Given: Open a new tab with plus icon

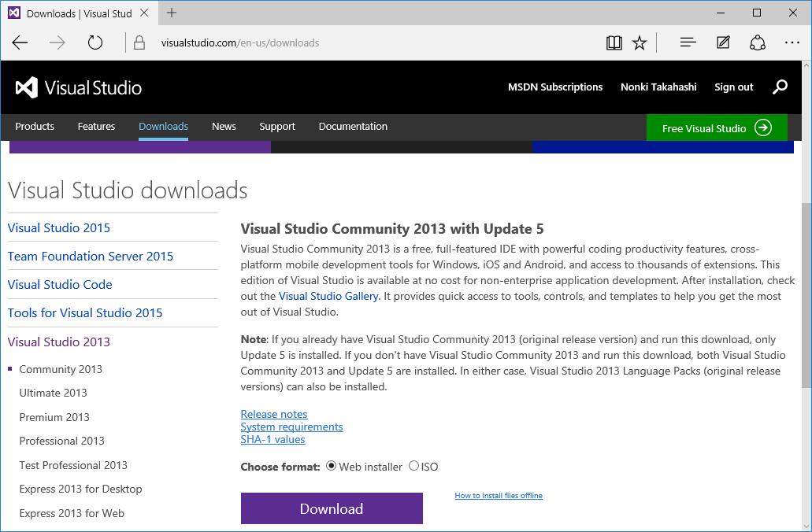Looking at the screenshot, I should pyautogui.click(x=172, y=13).
